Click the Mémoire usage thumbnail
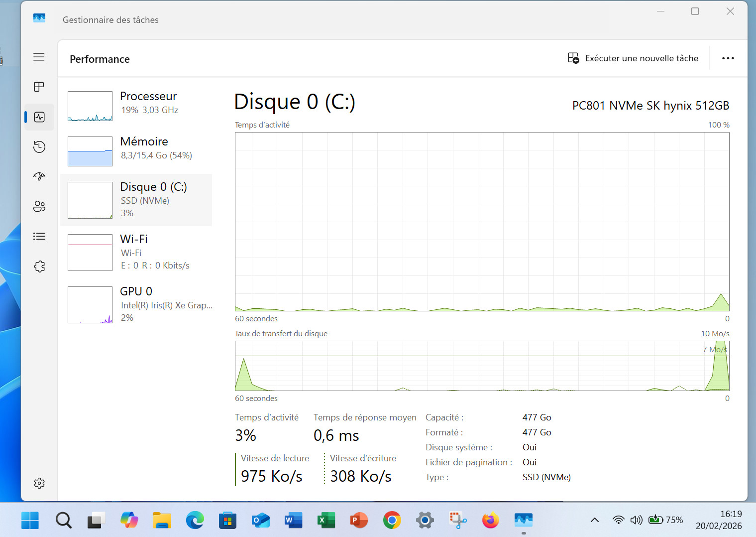 pos(90,151)
